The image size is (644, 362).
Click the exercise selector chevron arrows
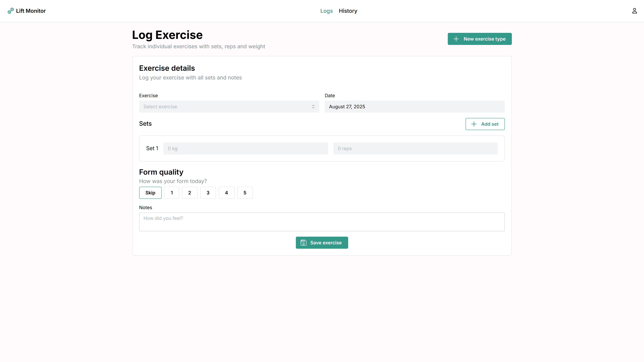pyautogui.click(x=313, y=107)
